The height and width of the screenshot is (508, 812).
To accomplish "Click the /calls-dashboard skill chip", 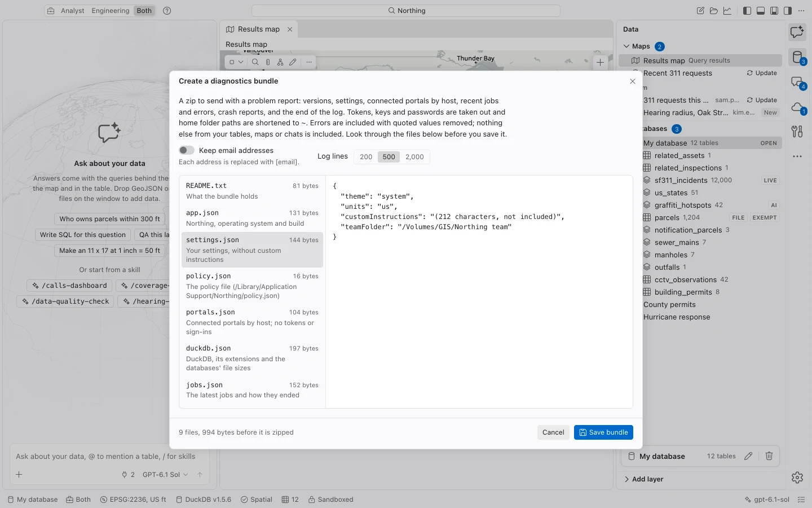I will click(70, 286).
